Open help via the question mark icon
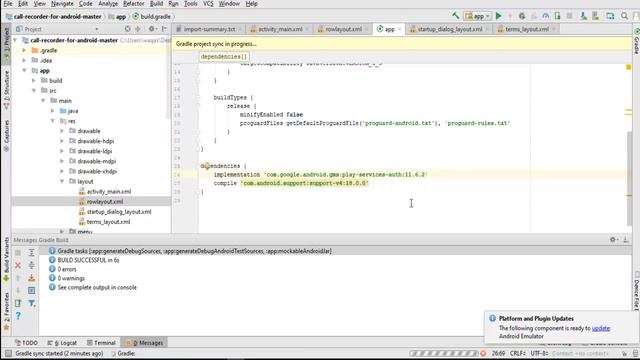 [18, 316]
